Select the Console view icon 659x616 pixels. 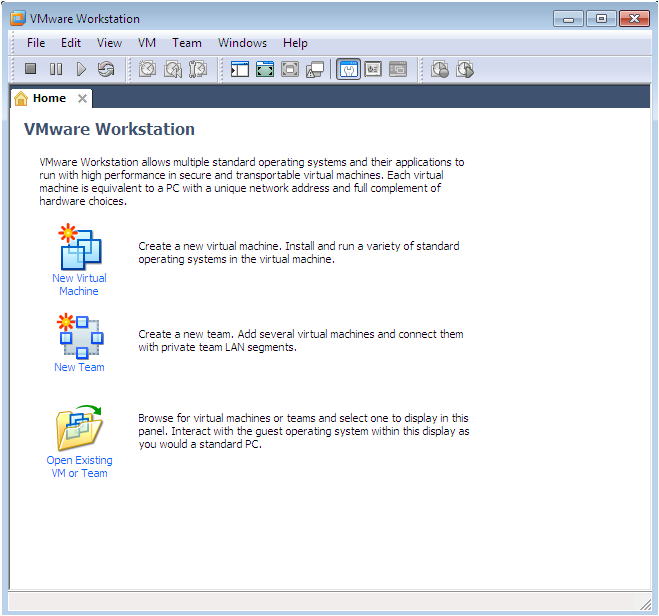coord(398,69)
